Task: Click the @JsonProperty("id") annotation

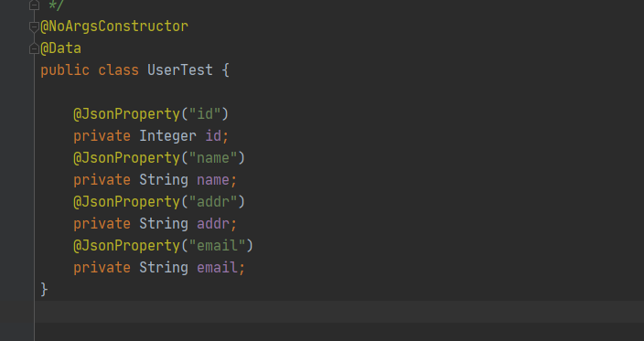Action: [x=151, y=114]
